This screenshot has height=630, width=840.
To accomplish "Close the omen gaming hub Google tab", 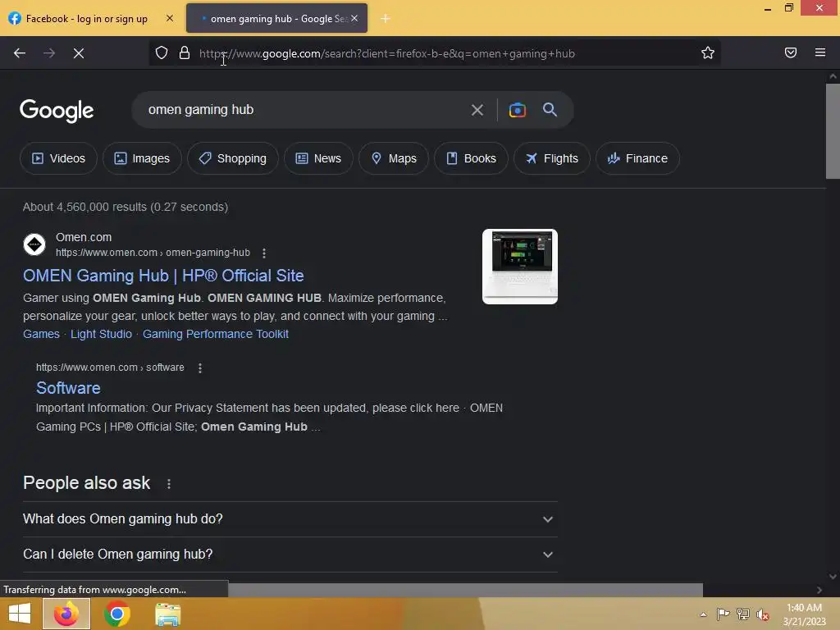I will click(354, 18).
